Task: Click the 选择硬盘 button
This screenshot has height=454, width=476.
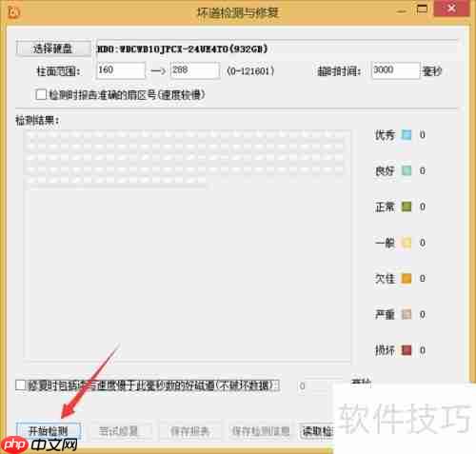Action: (53, 49)
